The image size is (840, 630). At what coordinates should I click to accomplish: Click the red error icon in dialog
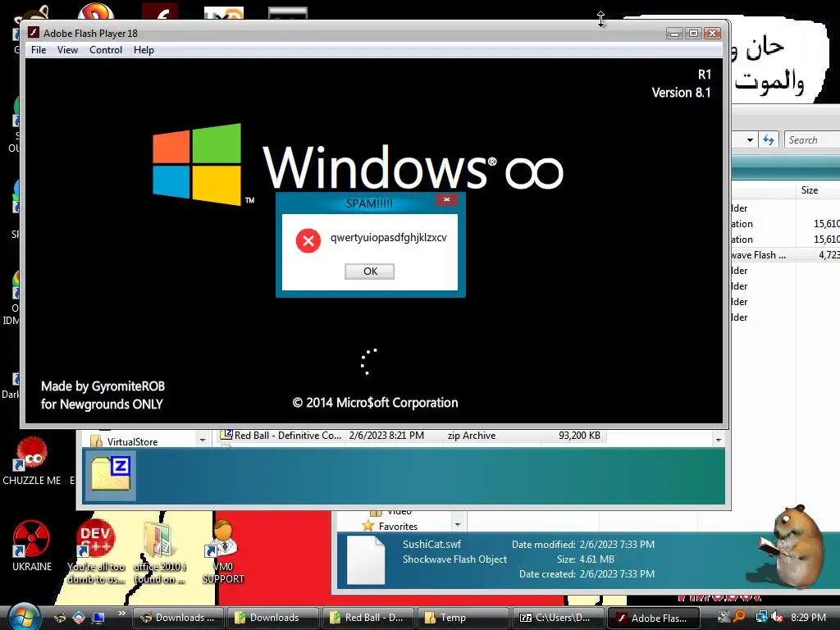pyautogui.click(x=308, y=240)
